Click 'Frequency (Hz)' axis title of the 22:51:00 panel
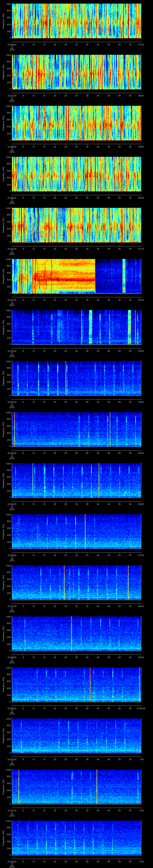Screen dimensions: 153x868 tap(3, 276)
